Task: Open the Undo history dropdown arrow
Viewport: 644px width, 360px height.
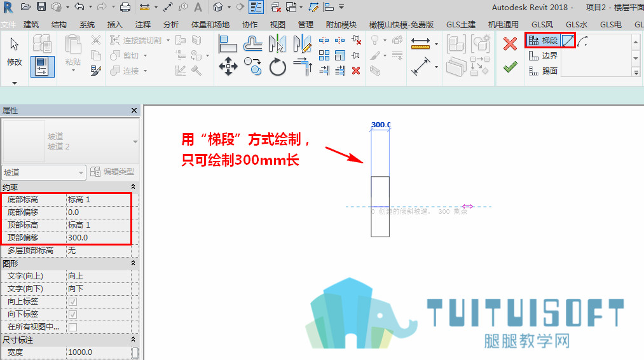Action: (x=90, y=7)
